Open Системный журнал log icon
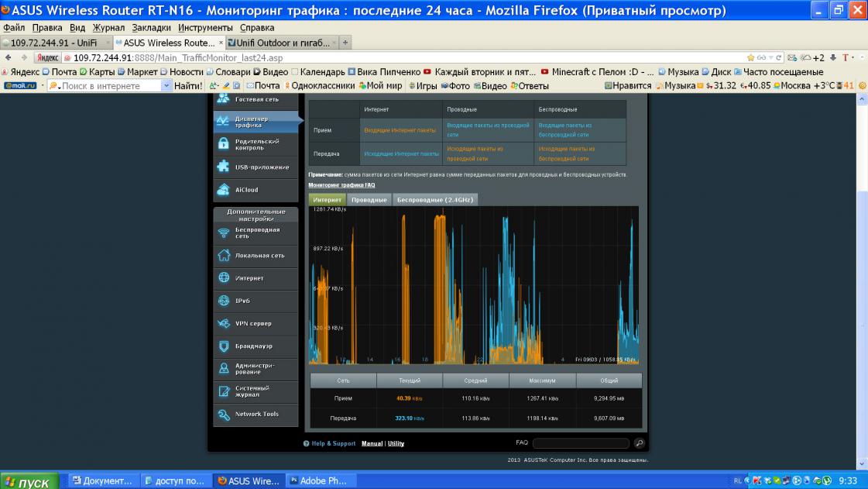 (x=223, y=391)
